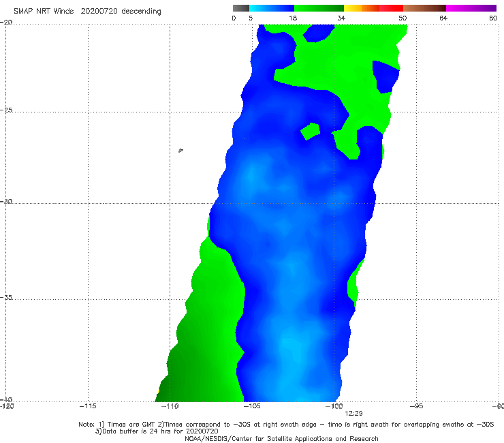Click the cyan-blue segment of the color bar
The height and width of the screenshot is (443, 504).
(272, 8)
